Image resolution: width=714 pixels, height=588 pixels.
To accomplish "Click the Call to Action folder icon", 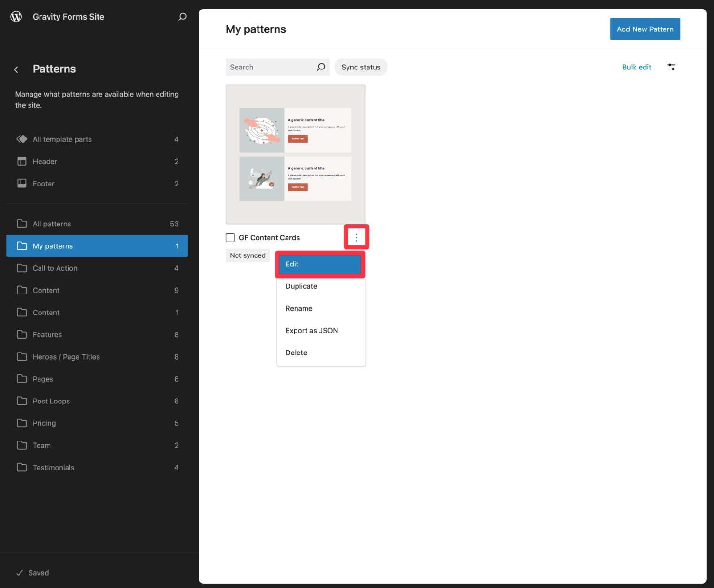I will pyautogui.click(x=22, y=268).
